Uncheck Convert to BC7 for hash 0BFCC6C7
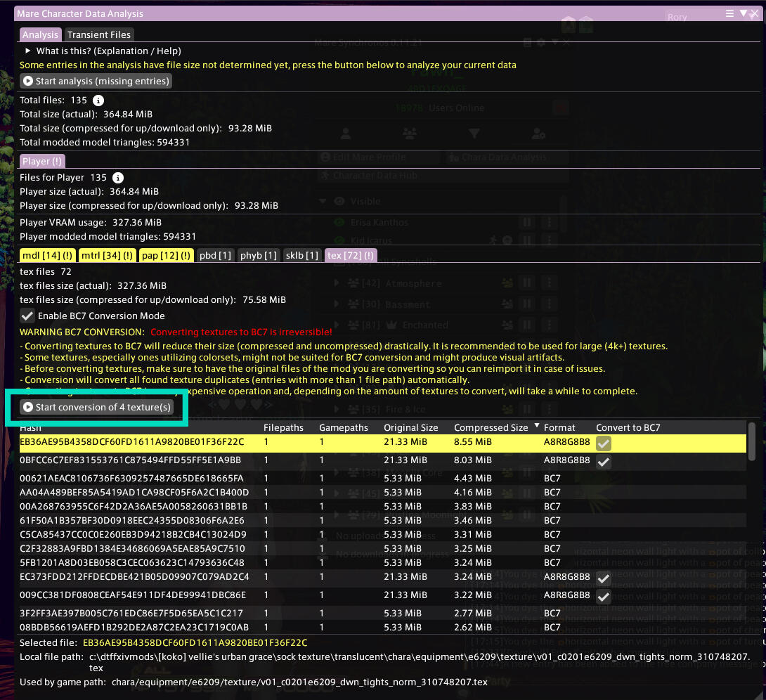Image resolution: width=766 pixels, height=700 pixels. (603, 462)
